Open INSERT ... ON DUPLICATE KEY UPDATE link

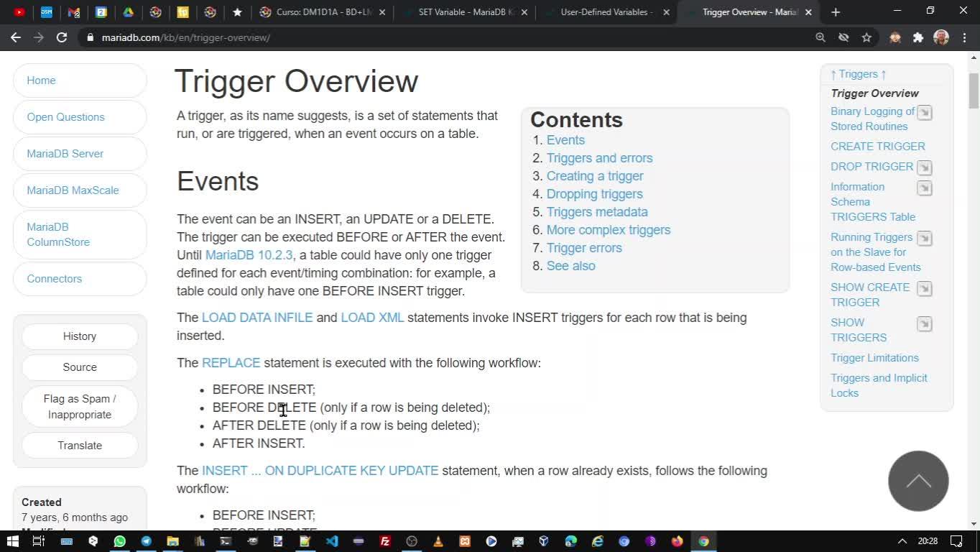[320, 471]
